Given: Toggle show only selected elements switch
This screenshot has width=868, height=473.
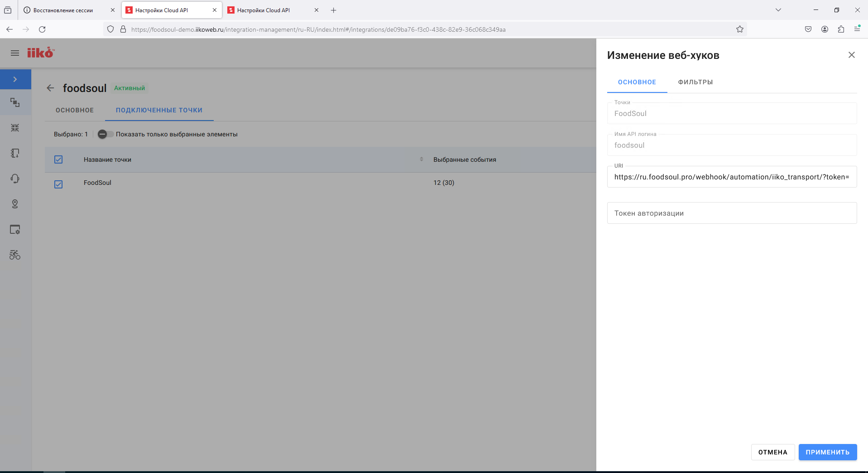Looking at the screenshot, I should [x=105, y=134].
